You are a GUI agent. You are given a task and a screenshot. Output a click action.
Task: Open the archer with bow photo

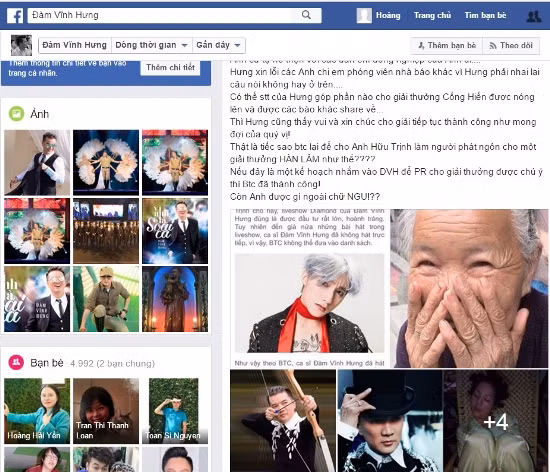[x=283, y=421]
